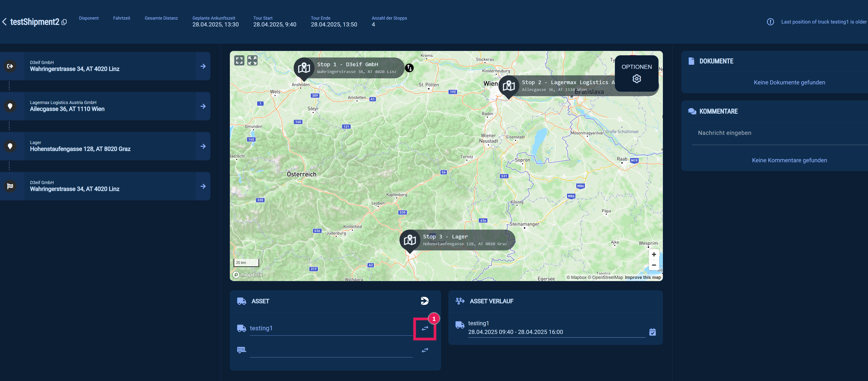Open the Optionen gear settings
Image resolution: width=868 pixels, height=381 pixels.
[x=636, y=79]
